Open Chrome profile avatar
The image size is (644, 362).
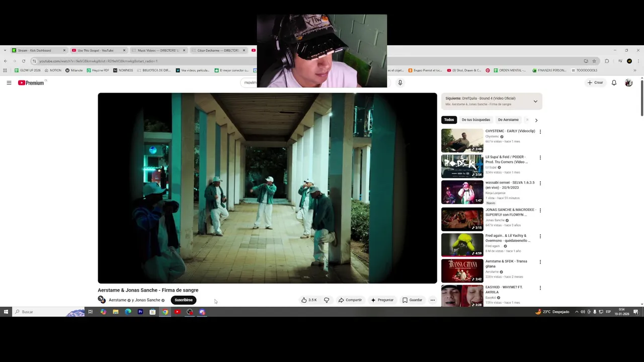pos(629,61)
